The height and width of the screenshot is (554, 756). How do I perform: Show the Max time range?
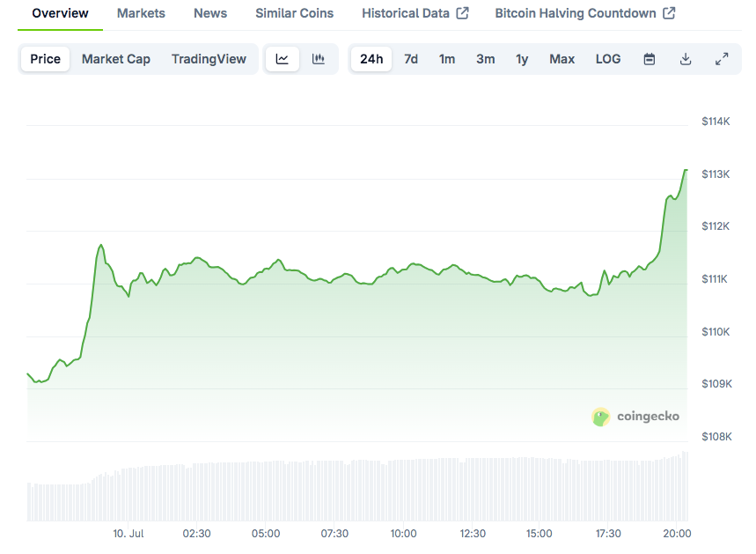[x=561, y=59]
